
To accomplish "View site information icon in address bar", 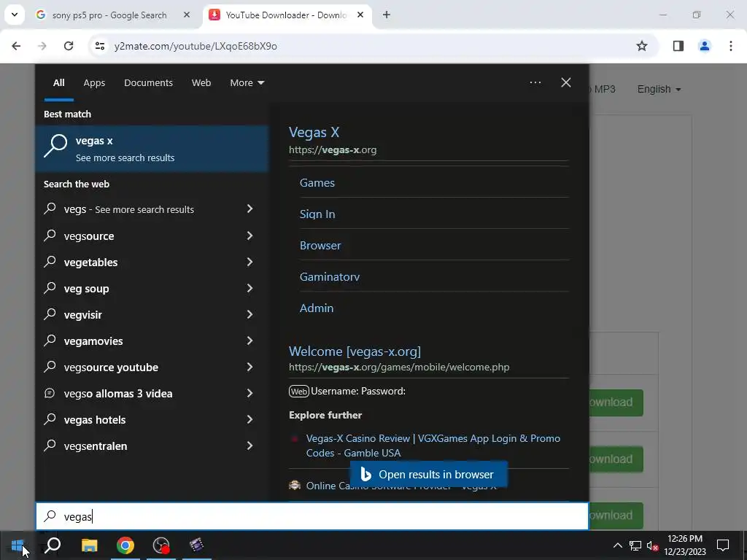I will pyautogui.click(x=99, y=46).
